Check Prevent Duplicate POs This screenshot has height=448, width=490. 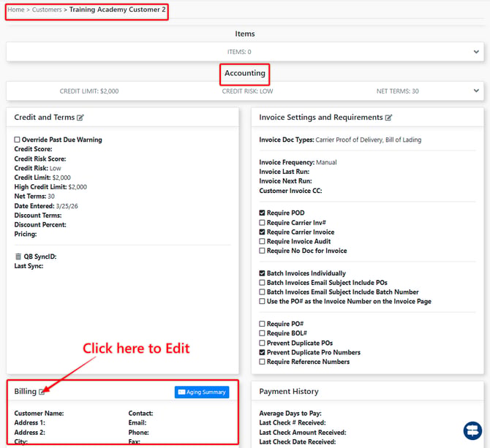(x=263, y=343)
